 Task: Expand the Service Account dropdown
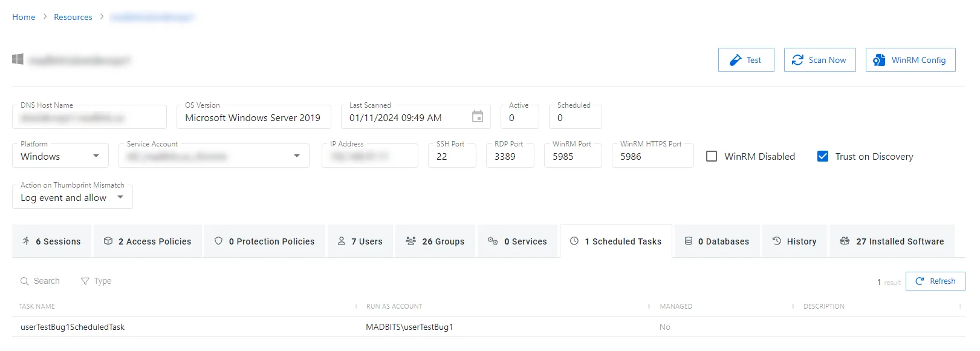(x=214, y=156)
